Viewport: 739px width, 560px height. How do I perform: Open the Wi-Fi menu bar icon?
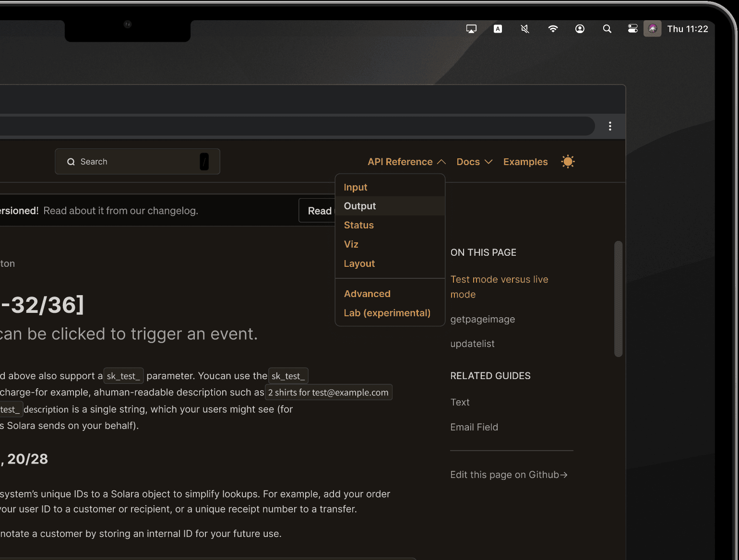tap(553, 29)
